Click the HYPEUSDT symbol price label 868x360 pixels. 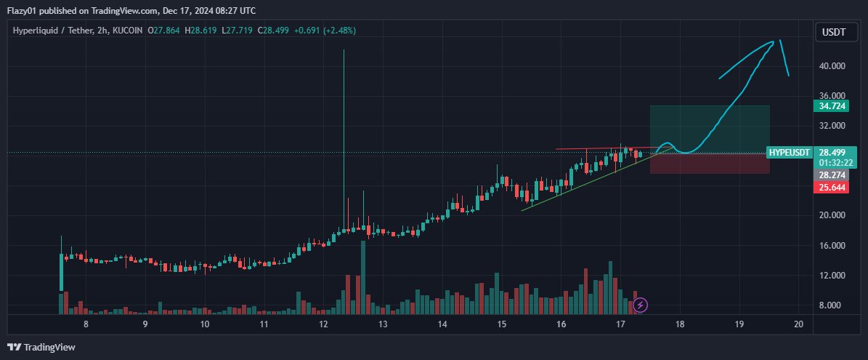790,152
